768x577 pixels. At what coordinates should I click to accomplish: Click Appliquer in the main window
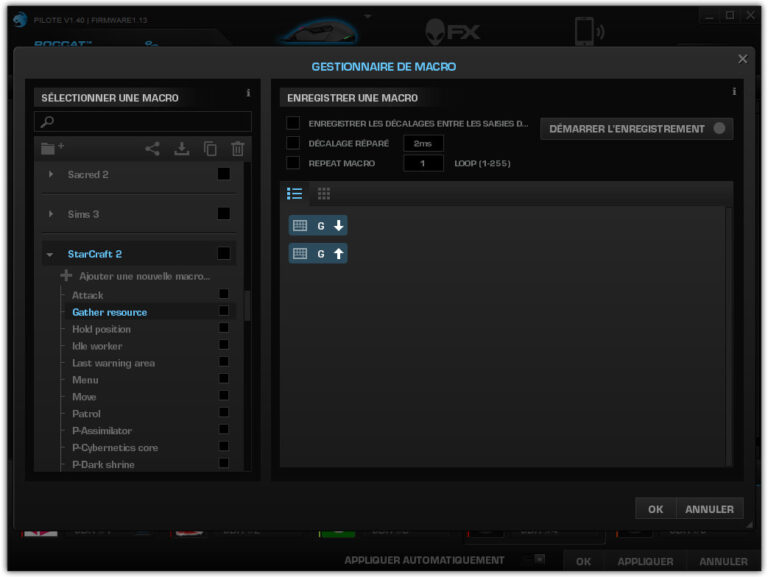[645, 561]
